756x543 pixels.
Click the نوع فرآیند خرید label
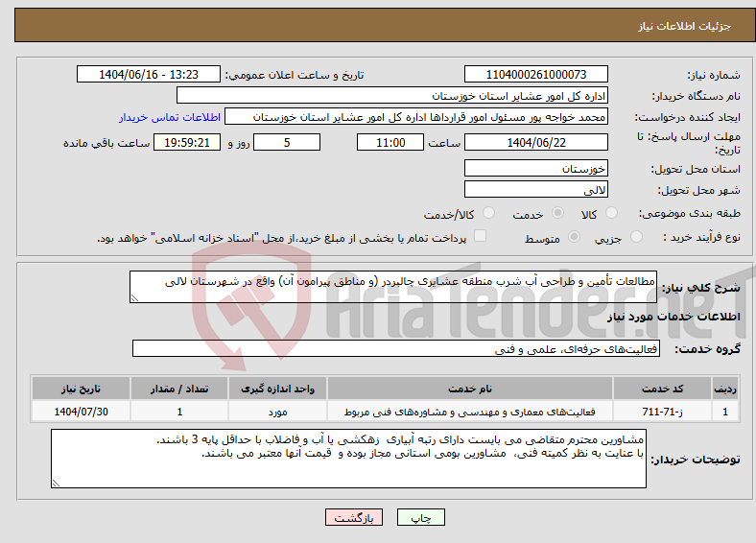[x=702, y=237]
